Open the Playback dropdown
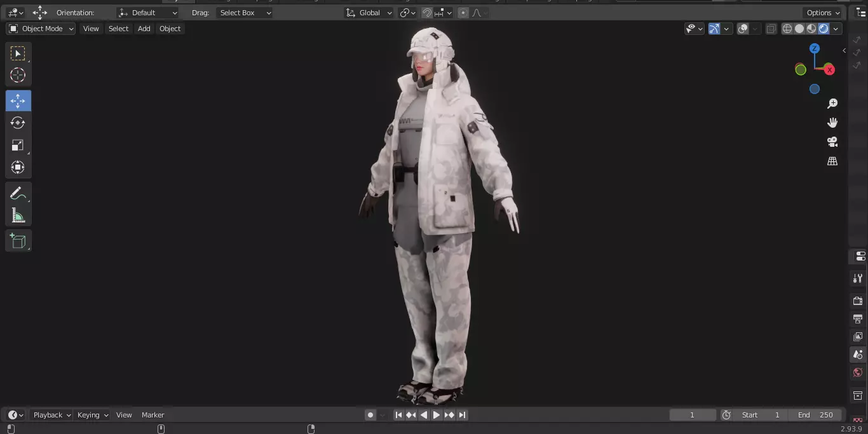The width and height of the screenshot is (868, 434). (x=51, y=415)
